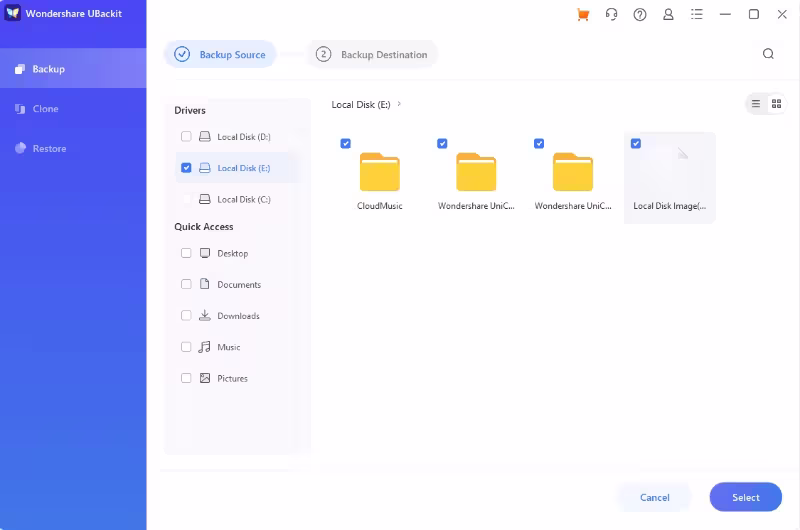Screen dimensions: 800x530
Task: Go to Backup Destination step
Action: coord(371,54)
